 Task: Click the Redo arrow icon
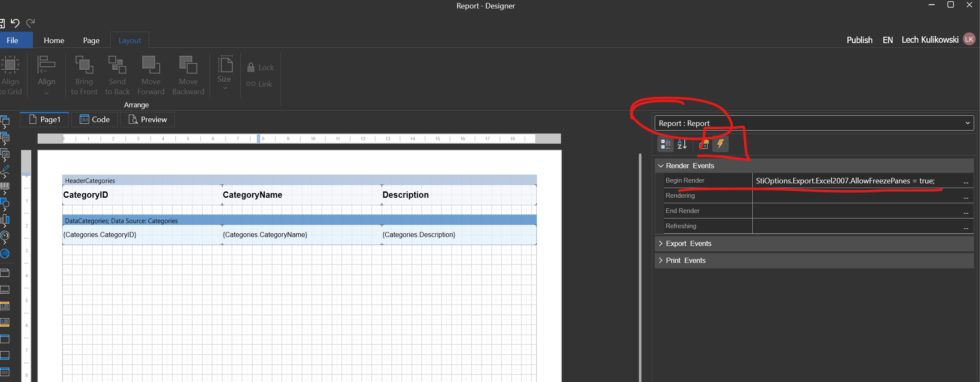click(x=30, y=23)
